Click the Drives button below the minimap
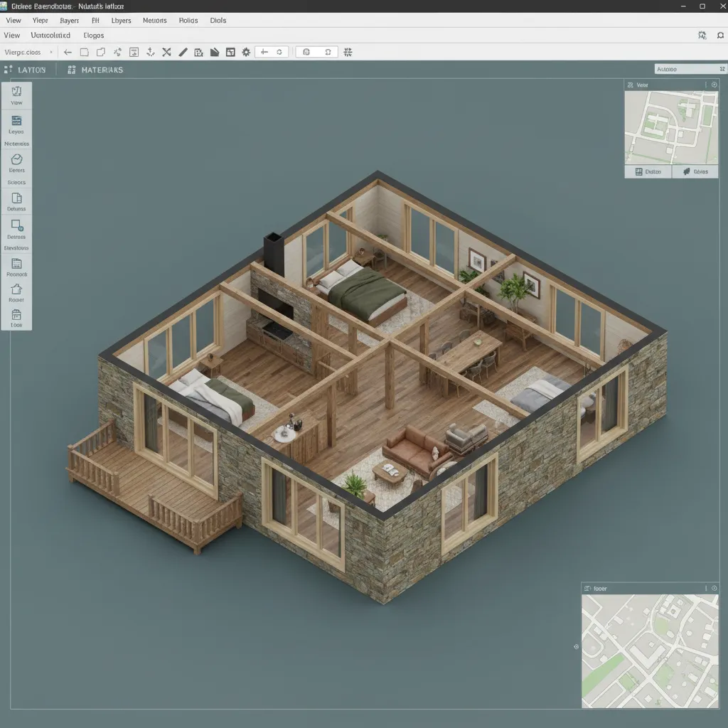This screenshot has height=728, width=728. point(695,171)
